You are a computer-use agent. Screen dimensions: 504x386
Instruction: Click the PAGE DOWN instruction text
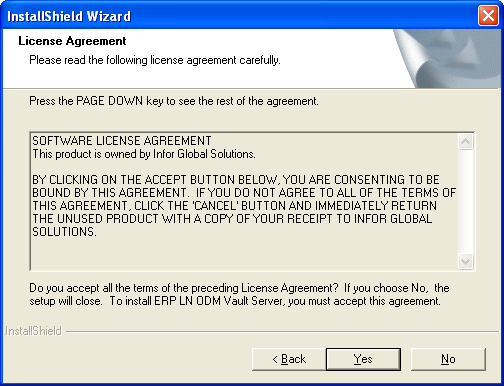coord(174,101)
